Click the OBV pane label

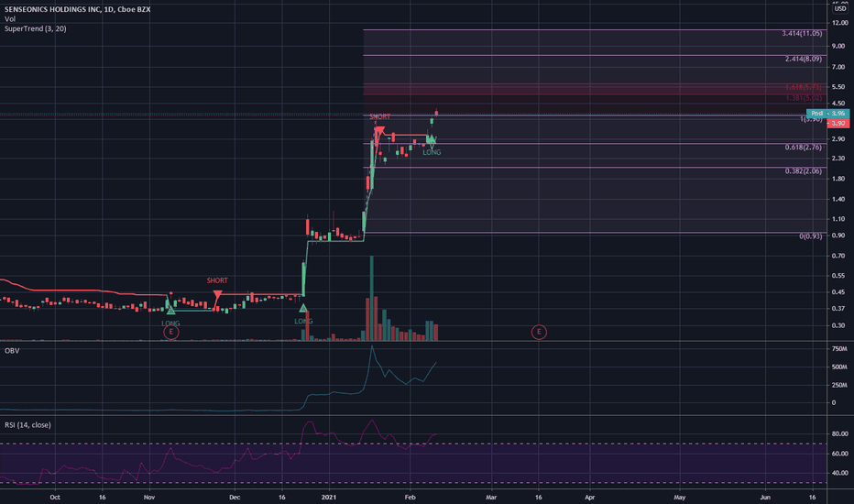click(x=12, y=351)
